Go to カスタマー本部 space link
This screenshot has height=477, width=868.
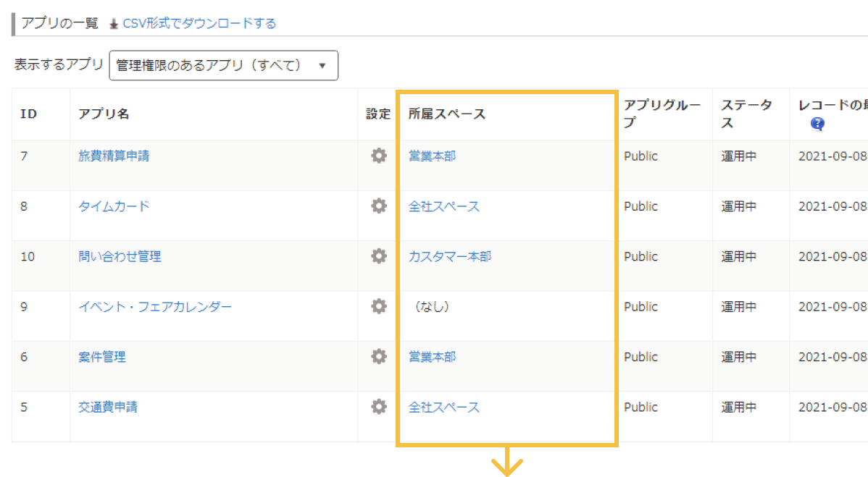(x=449, y=256)
